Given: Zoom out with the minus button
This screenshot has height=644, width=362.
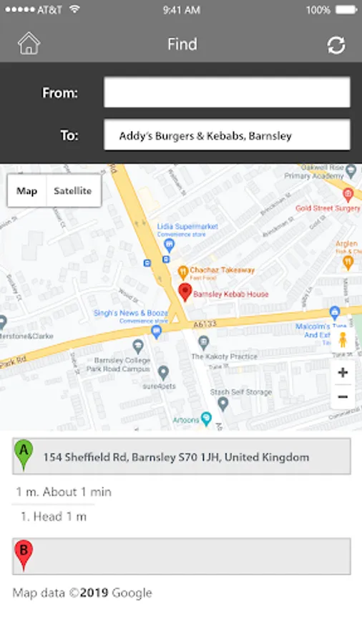Looking at the screenshot, I should (x=343, y=396).
